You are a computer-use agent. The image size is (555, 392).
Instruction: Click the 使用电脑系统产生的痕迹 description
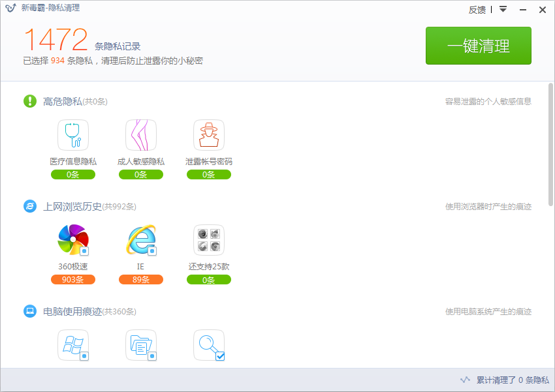click(x=488, y=311)
